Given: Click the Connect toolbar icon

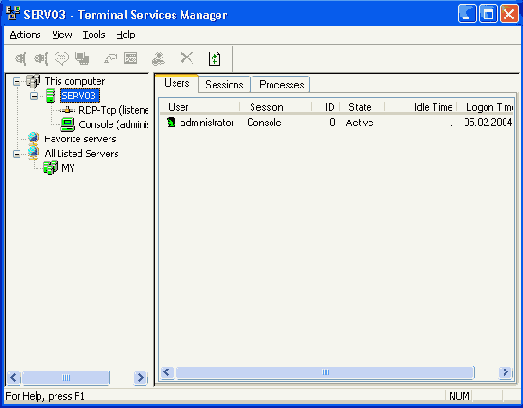Looking at the screenshot, I should [20, 59].
